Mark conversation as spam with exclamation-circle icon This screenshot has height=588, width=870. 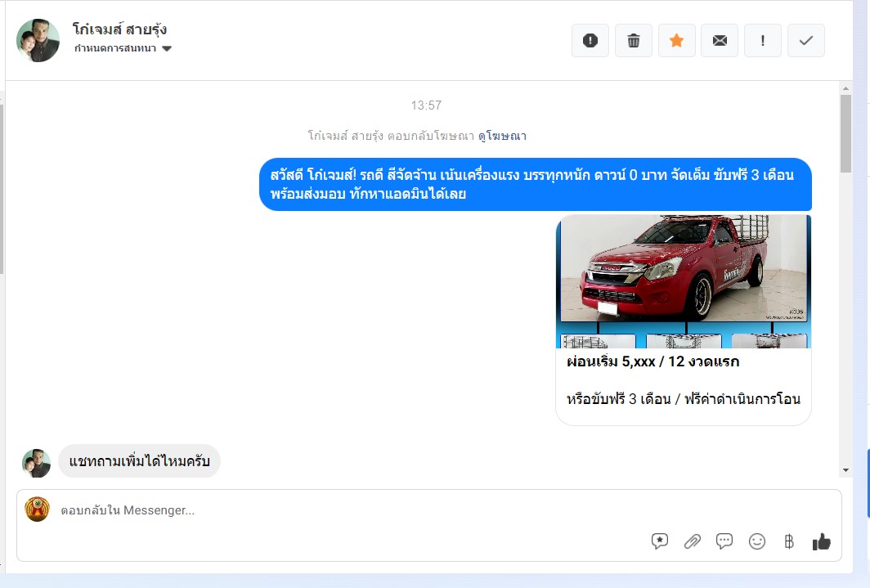[590, 41]
